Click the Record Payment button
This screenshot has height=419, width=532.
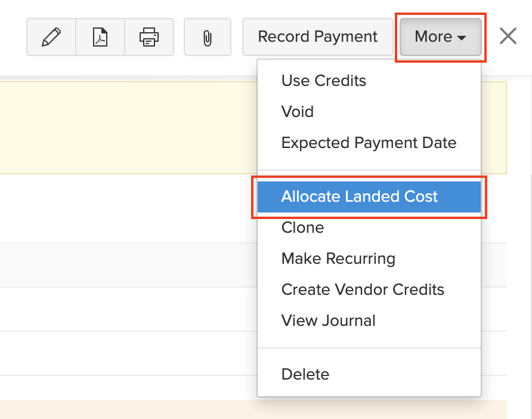(x=317, y=36)
